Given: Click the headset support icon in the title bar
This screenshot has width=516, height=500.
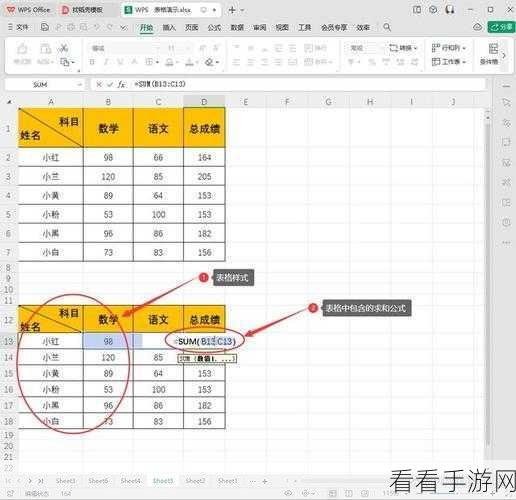Looking at the screenshot, I should (450, 10).
